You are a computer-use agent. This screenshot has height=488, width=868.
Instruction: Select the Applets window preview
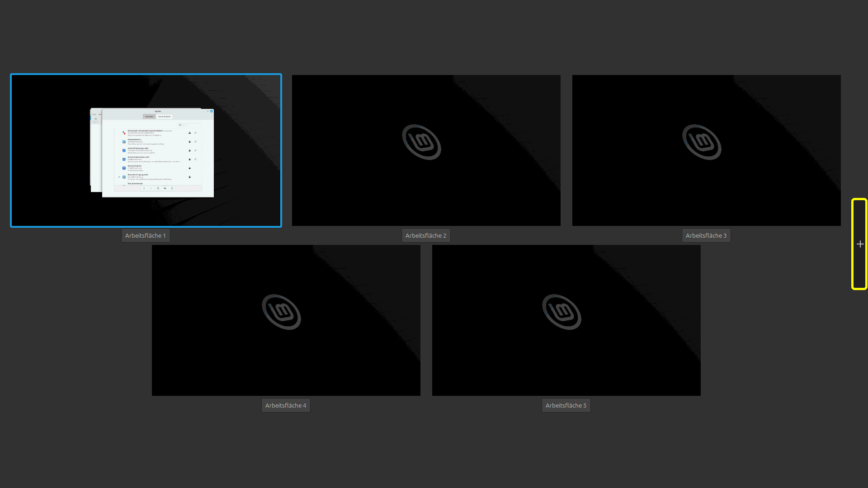pos(158,154)
